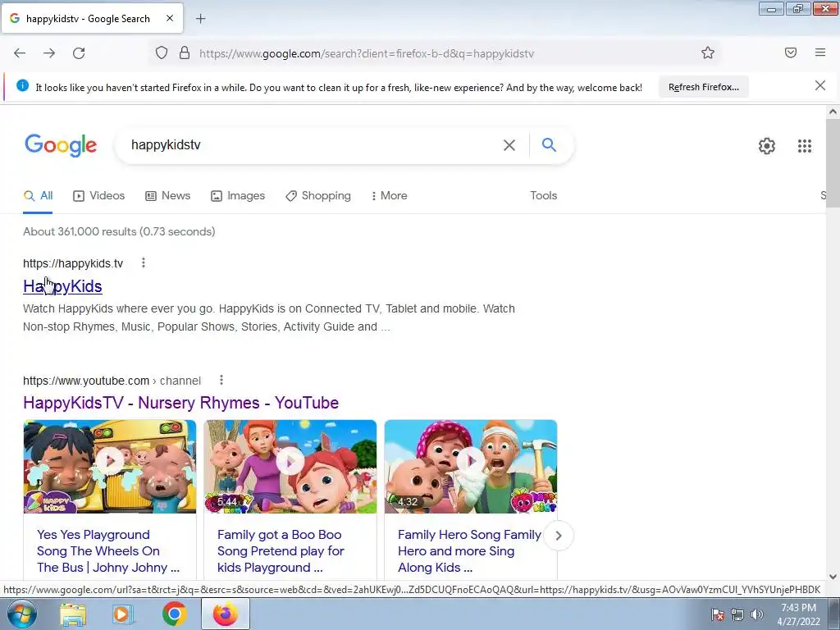Open the Google apps grid
This screenshot has width=840, height=630.
pos(805,146)
